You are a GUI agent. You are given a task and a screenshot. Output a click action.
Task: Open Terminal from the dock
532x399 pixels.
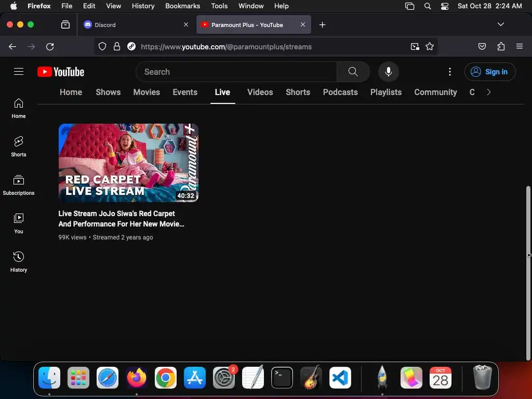click(x=282, y=378)
